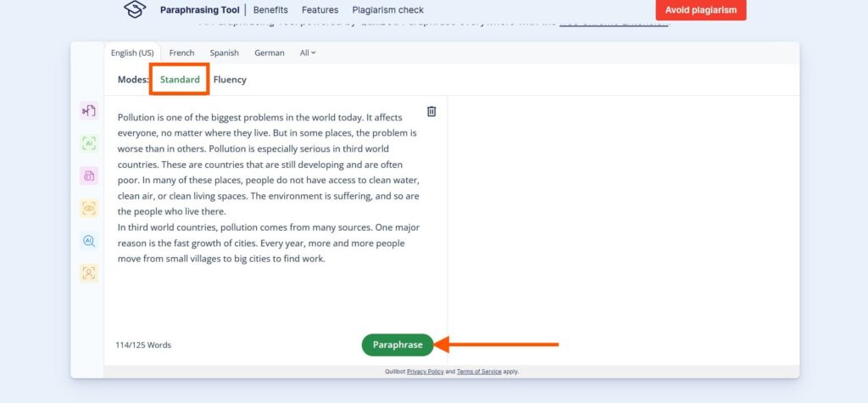
Task: Click the yellow eye scan sidebar icon
Action: [x=89, y=208]
